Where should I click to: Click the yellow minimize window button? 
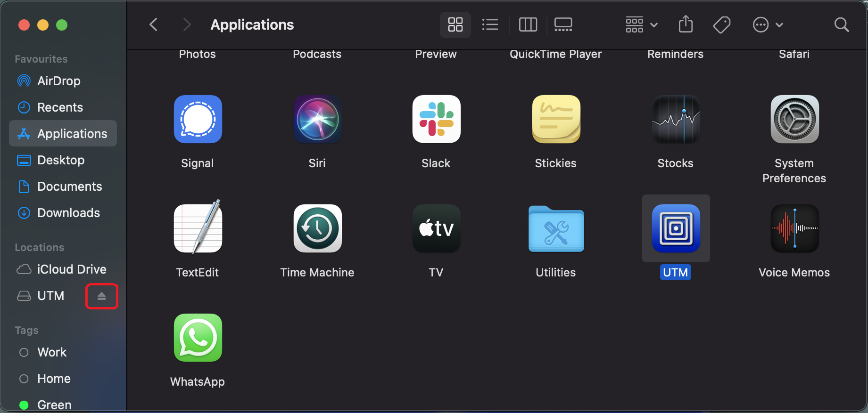point(43,25)
